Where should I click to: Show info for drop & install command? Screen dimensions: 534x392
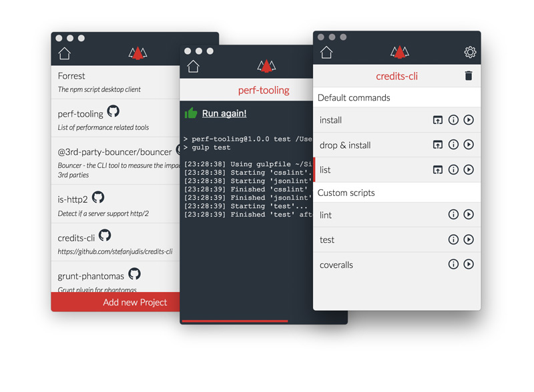(x=453, y=145)
